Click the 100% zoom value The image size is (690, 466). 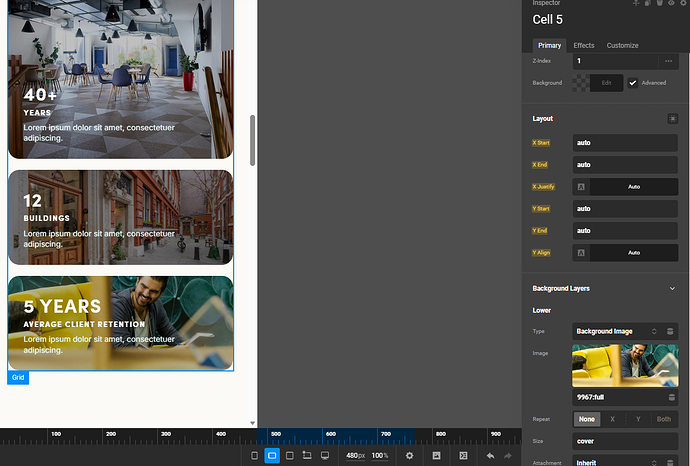[x=380, y=455]
